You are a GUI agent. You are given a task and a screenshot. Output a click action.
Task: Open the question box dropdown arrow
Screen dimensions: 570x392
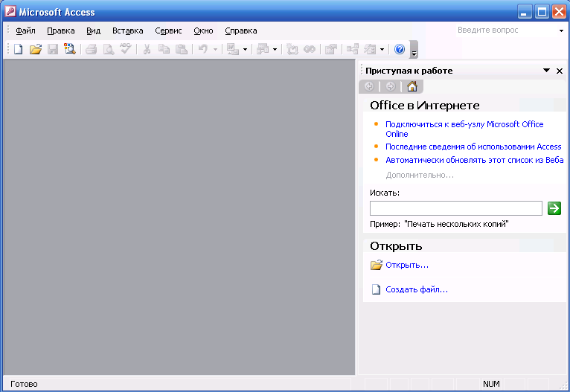click(561, 31)
